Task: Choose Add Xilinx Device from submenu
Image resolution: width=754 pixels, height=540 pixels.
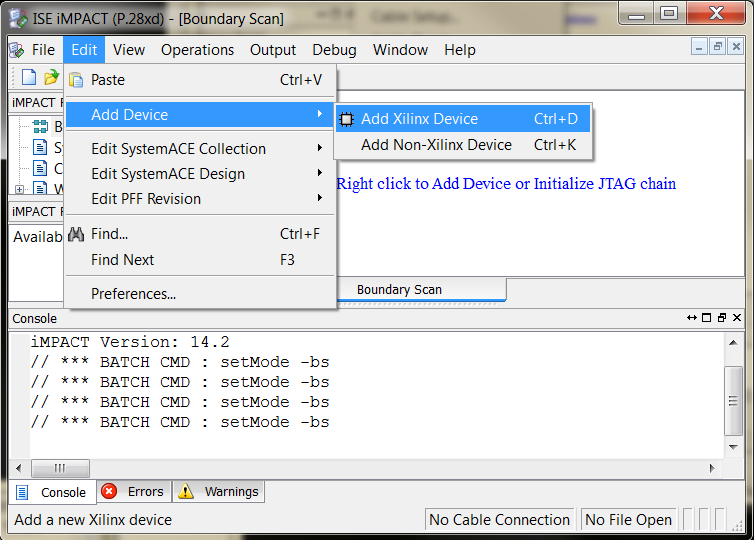Action: 419,119
